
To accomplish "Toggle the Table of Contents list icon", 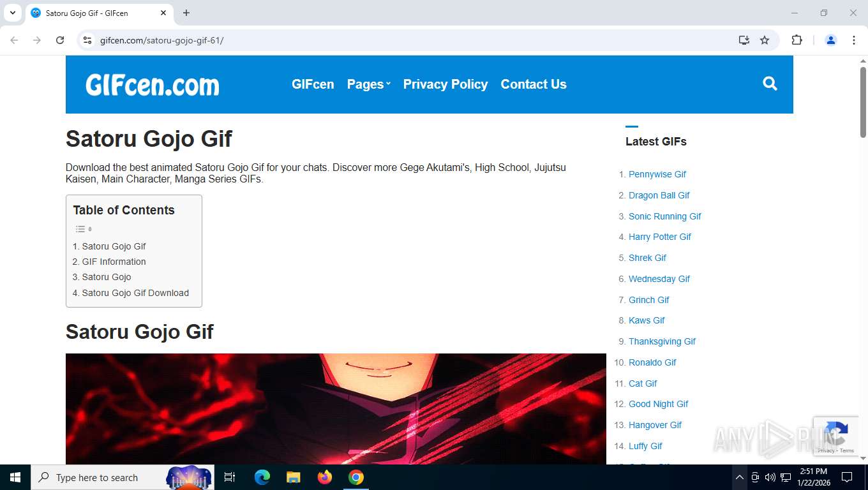I will point(84,229).
